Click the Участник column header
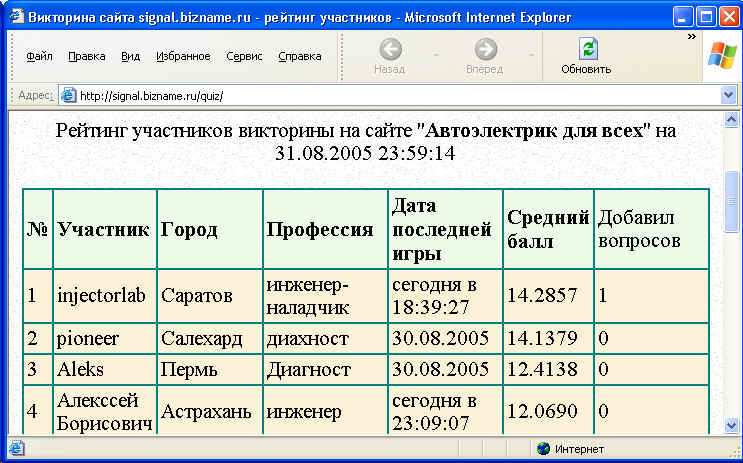 click(x=103, y=229)
